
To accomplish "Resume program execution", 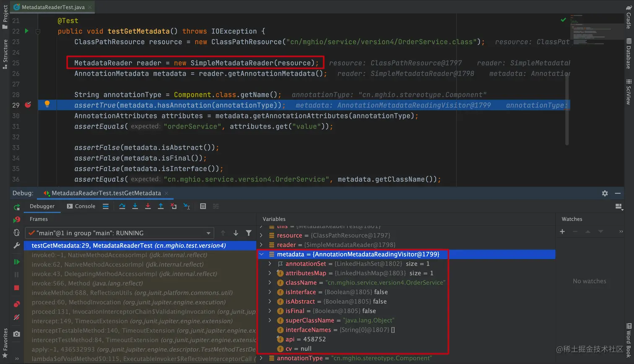I will (x=17, y=262).
